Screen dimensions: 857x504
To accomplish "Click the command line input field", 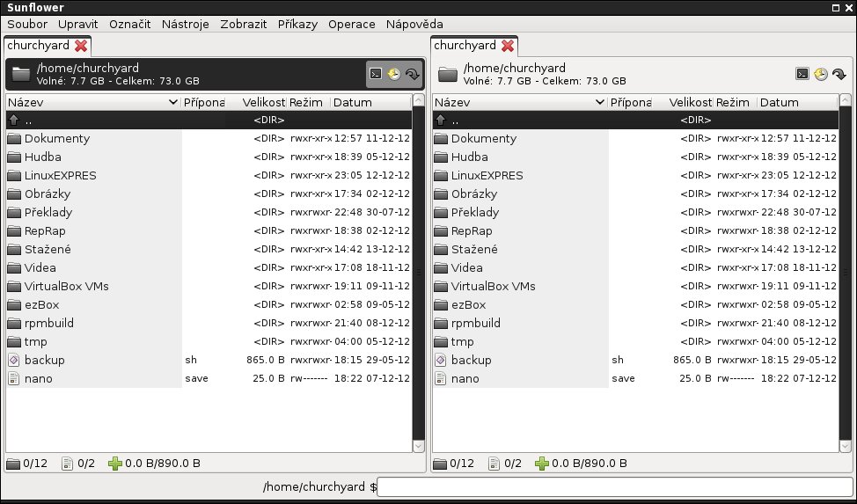I will pos(615,486).
